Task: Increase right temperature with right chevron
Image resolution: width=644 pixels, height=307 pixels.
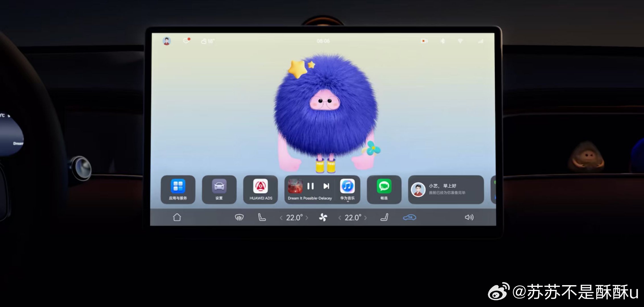Action: coord(366,218)
